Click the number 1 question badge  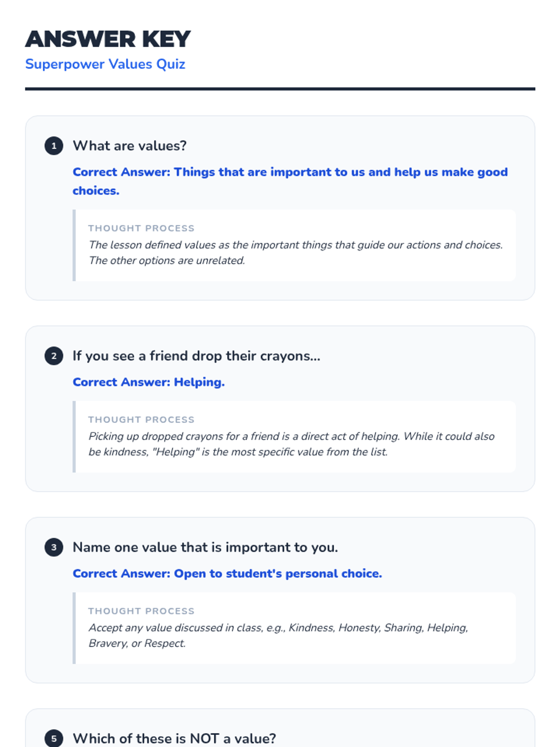tap(54, 146)
